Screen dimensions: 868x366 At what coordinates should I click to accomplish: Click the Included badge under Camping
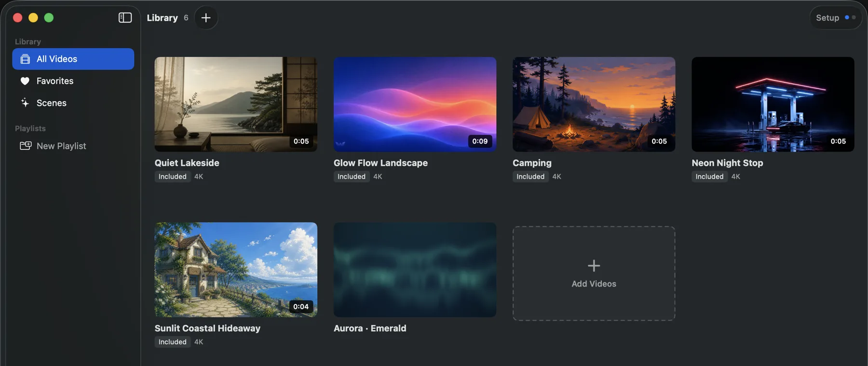(530, 177)
